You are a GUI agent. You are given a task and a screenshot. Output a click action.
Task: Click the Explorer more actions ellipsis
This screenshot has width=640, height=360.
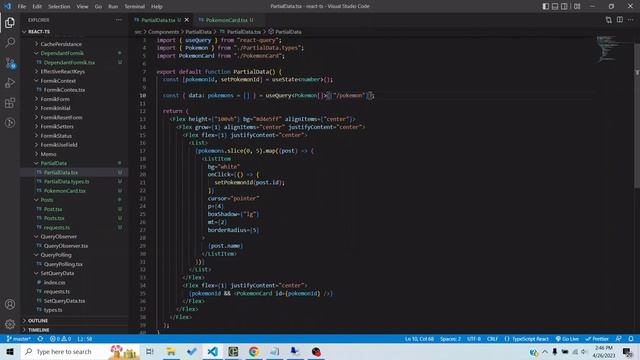click(x=118, y=20)
